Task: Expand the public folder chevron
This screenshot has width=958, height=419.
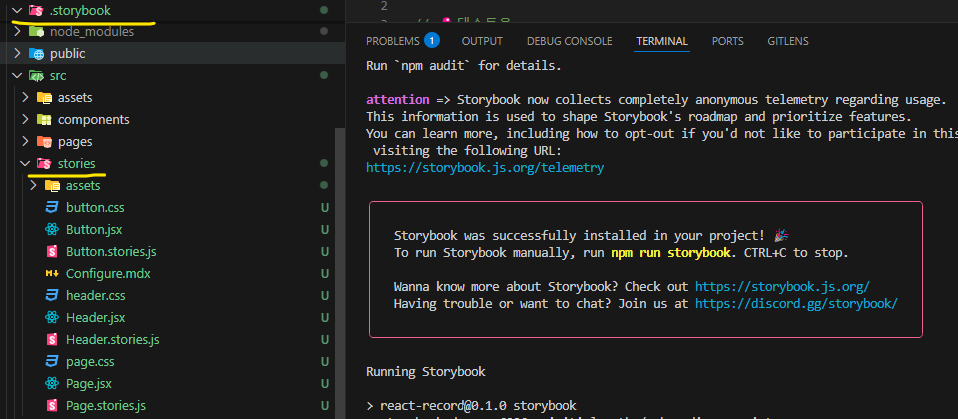Action: point(17,54)
